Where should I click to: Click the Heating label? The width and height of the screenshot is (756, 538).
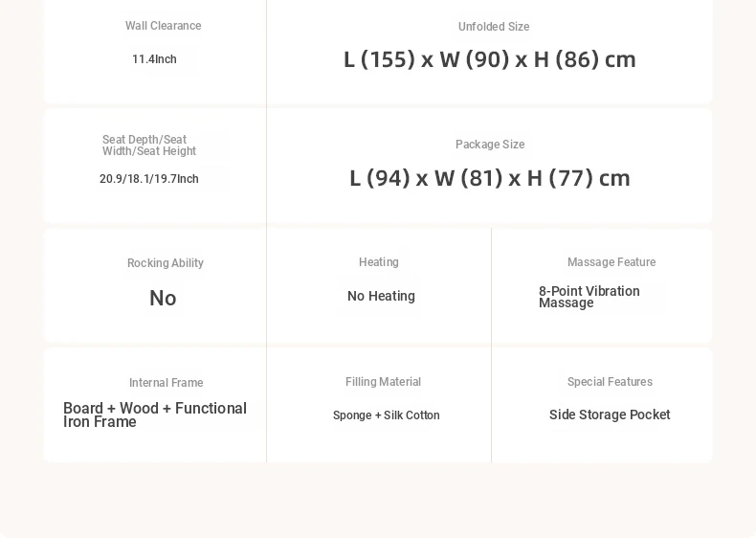pos(379,262)
